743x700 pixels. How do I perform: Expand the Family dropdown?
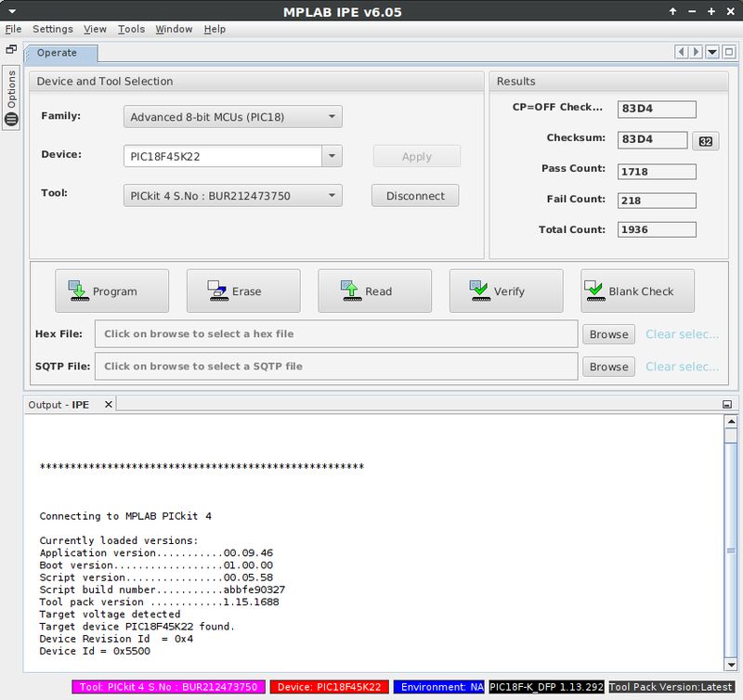332,117
